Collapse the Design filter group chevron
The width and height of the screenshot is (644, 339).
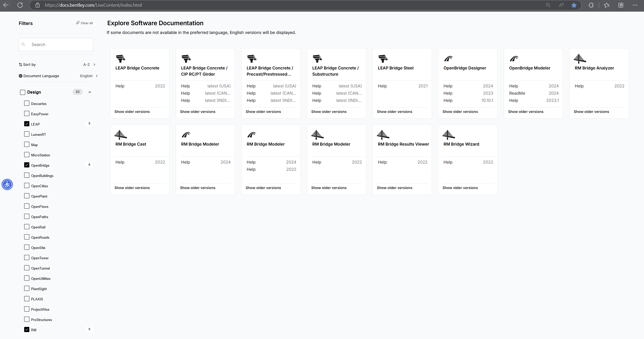tap(90, 92)
